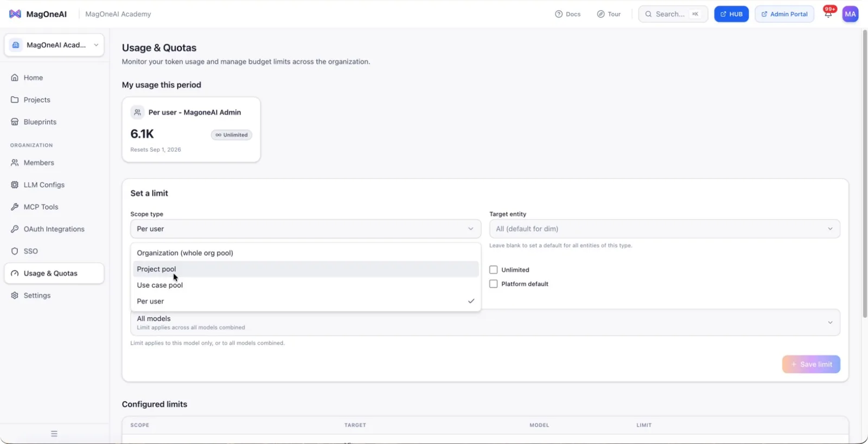
Task: Click the MagOneAI Academy breadcrumb text
Action: tap(118, 14)
